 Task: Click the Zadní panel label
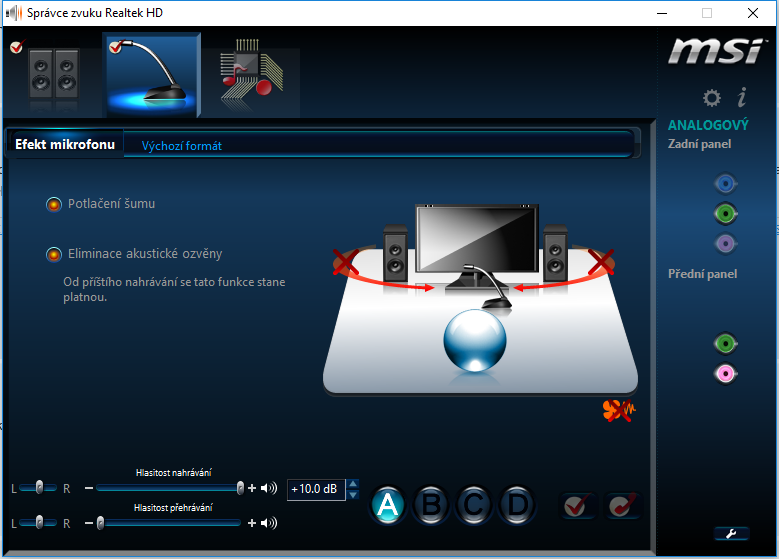[x=700, y=144]
